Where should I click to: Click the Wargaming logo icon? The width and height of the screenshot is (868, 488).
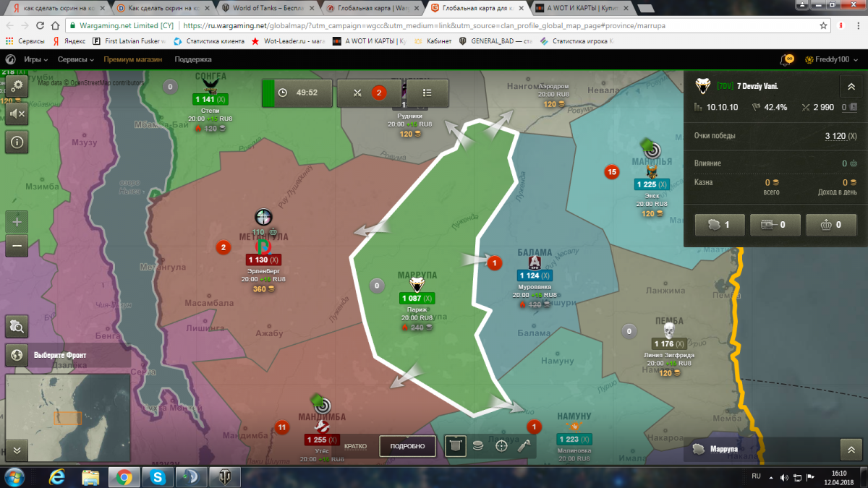pos(10,59)
